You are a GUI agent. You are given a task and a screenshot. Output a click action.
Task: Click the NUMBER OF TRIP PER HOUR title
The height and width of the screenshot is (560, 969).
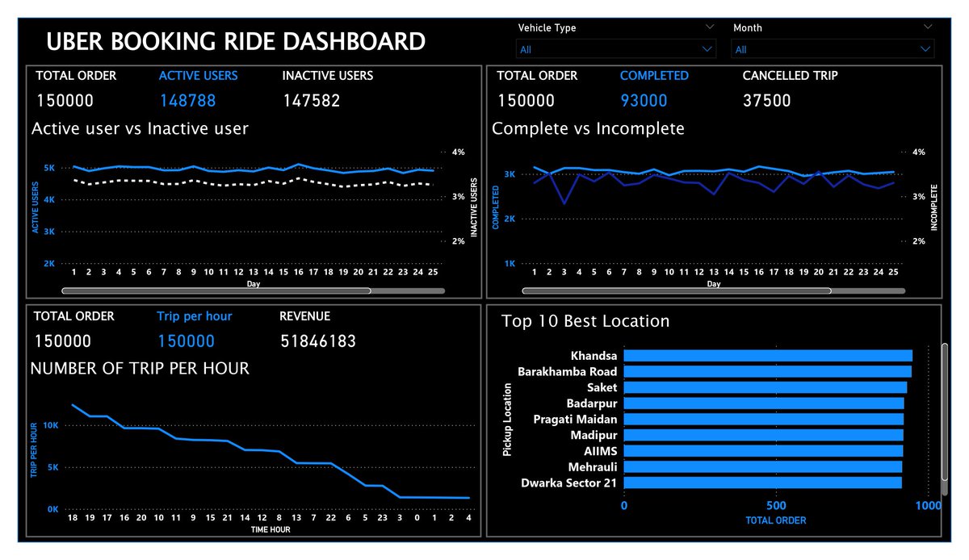(140, 369)
